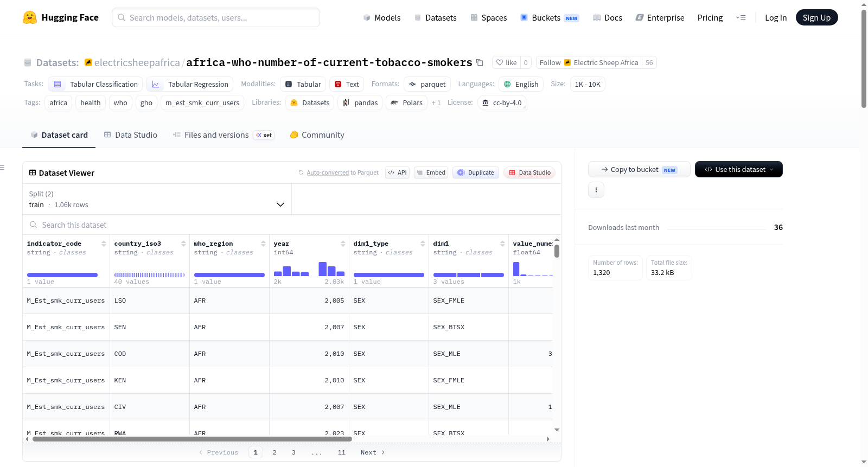Sort by the dim1_type column sort icon
Image resolution: width=868 pixels, height=467 pixels.
tap(423, 244)
